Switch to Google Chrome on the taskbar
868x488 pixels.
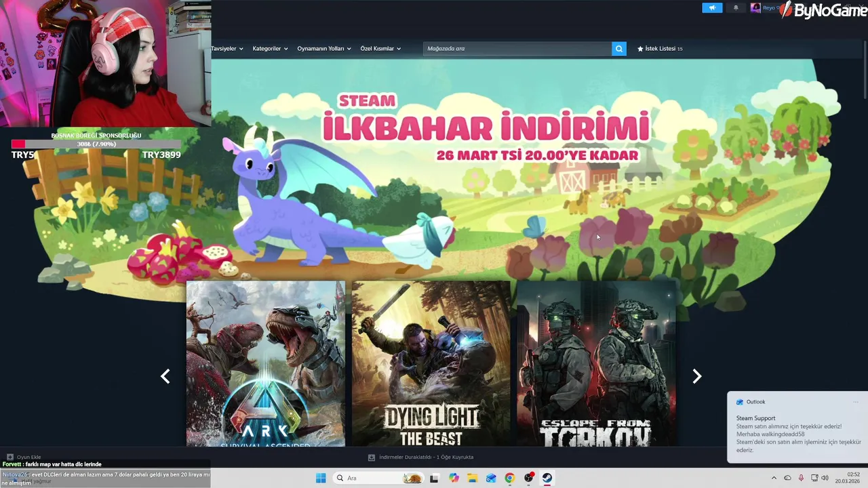(510, 478)
